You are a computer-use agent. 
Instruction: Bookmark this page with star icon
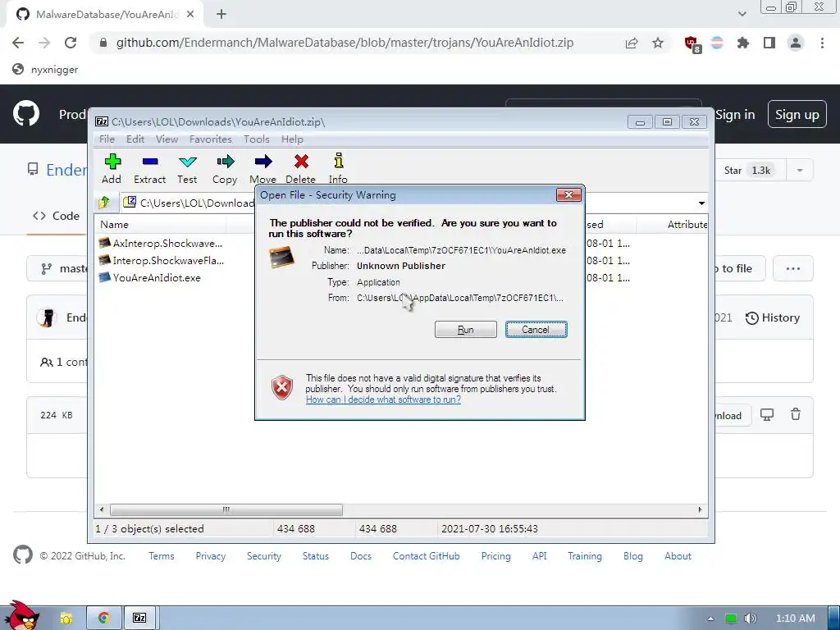tap(658, 43)
